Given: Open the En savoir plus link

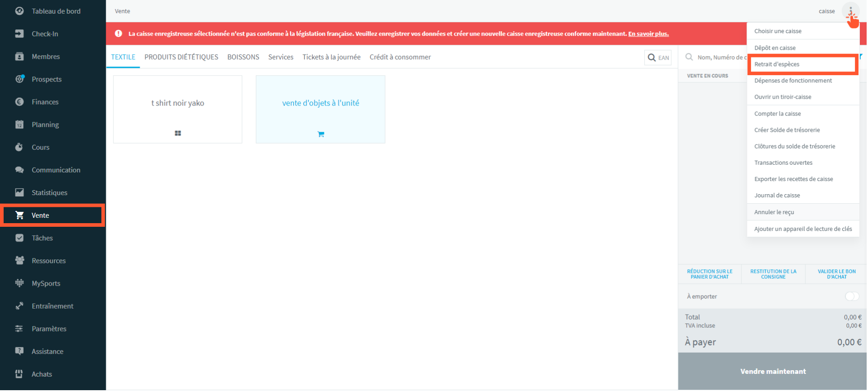Looking at the screenshot, I should (x=648, y=33).
